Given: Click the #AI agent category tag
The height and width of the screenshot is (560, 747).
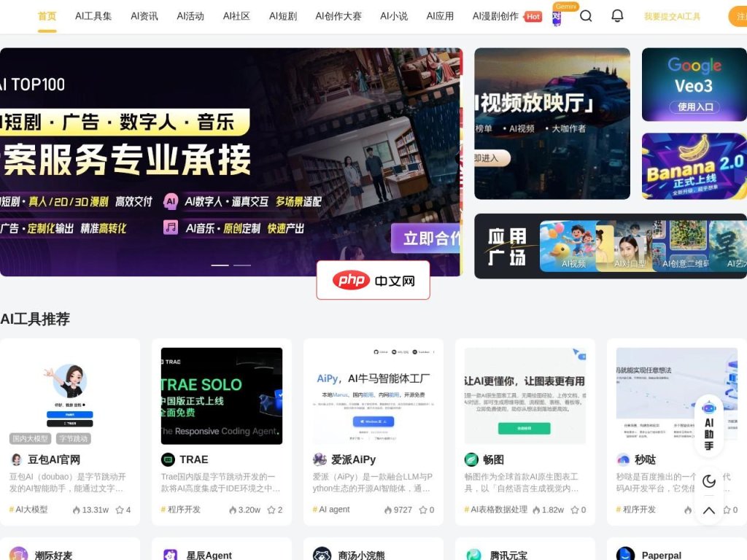Looking at the screenshot, I should [x=331, y=510].
